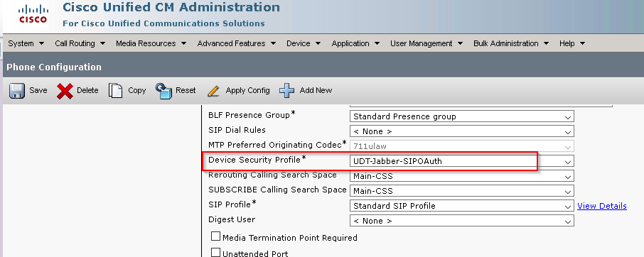Click the Phone Configuration heading
Screen dimensions: 644x257
coord(54,67)
